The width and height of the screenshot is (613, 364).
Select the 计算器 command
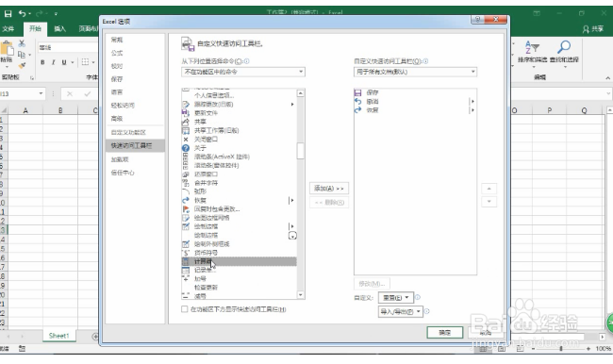click(239, 261)
